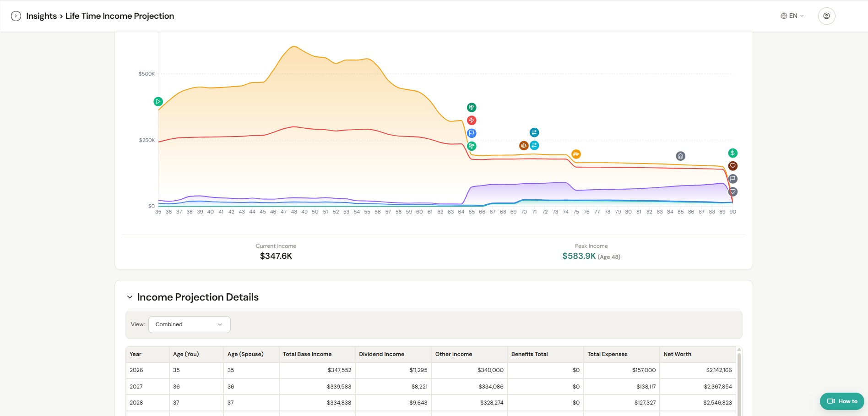Click the Benefits Total column header
Viewport: 868px width, 416px height.
546,354
